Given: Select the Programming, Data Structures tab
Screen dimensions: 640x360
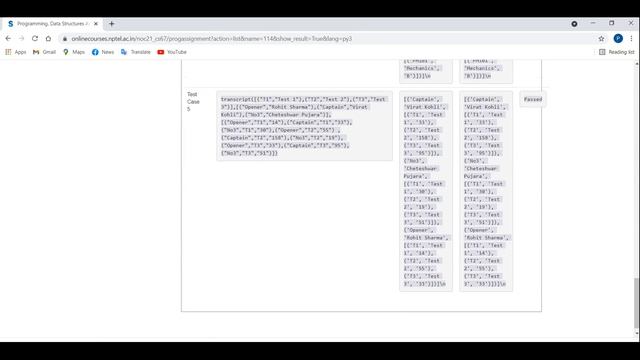Looking at the screenshot, I should pos(52,24).
